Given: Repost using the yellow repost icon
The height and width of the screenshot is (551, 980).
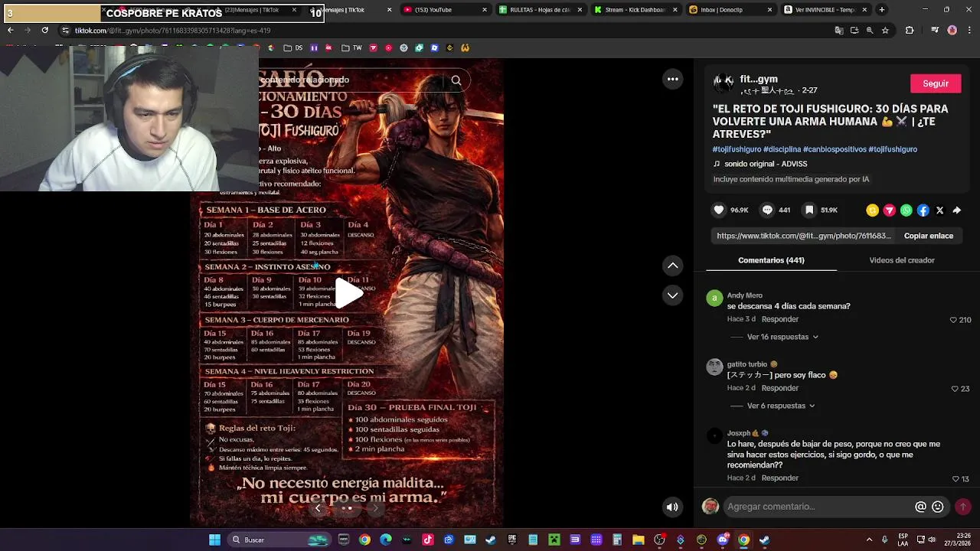Looking at the screenshot, I should coord(872,210).
